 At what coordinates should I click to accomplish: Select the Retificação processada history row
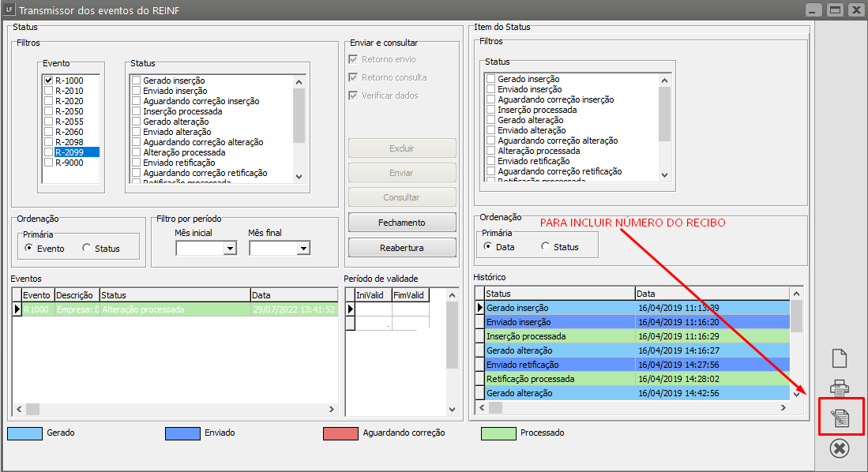tap(553, 379)
